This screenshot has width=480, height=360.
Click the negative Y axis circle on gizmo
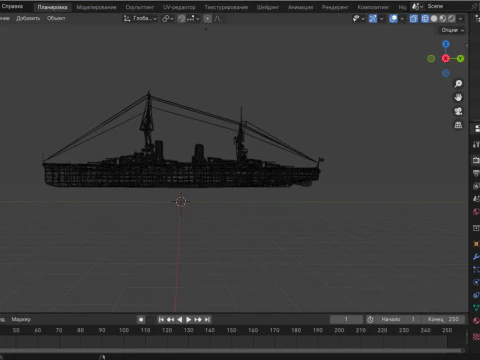click(431, 59)
